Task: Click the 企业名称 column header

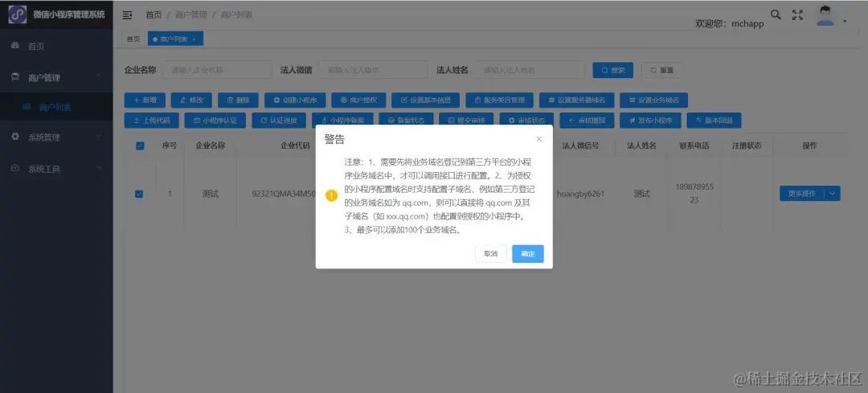Action: 211,145
